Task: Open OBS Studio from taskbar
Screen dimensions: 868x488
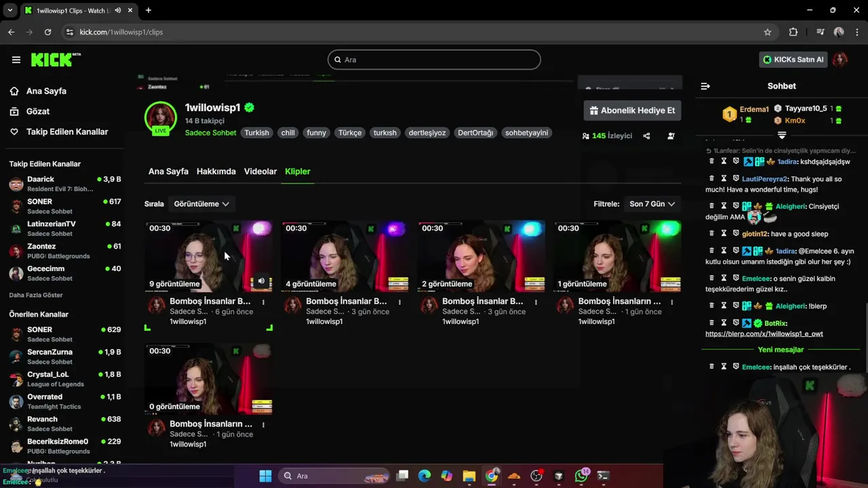Action: (536, 476)
